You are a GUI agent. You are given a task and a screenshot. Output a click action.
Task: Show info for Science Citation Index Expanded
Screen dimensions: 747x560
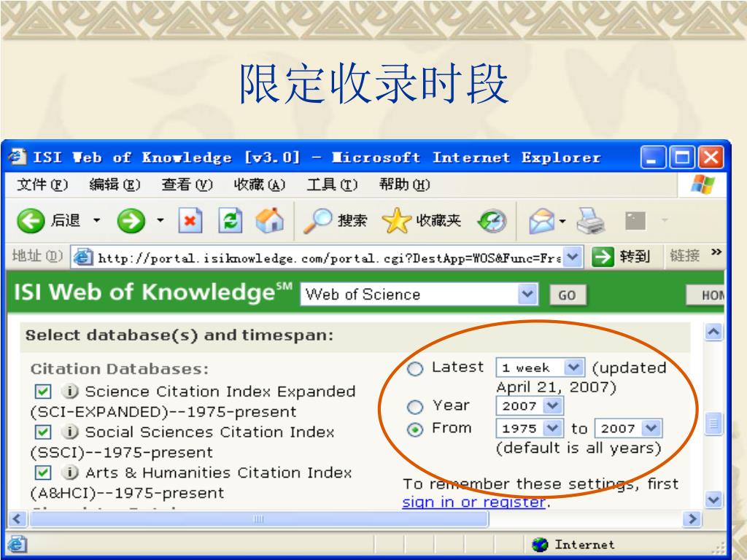click(69, 391)
